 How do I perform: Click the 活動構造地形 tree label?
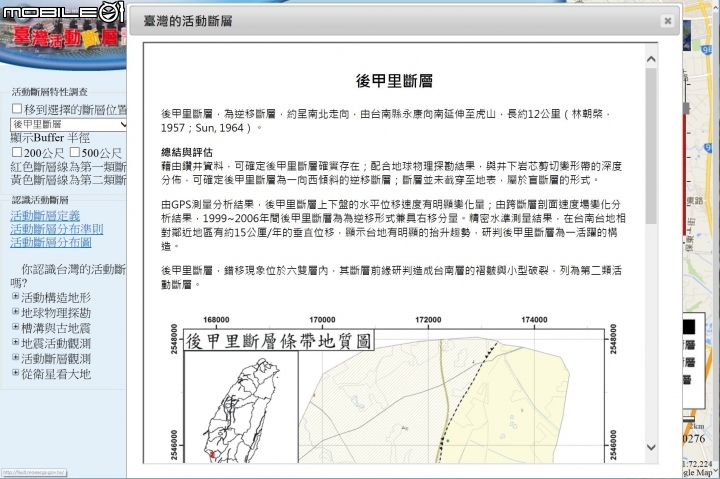(56, 298)
